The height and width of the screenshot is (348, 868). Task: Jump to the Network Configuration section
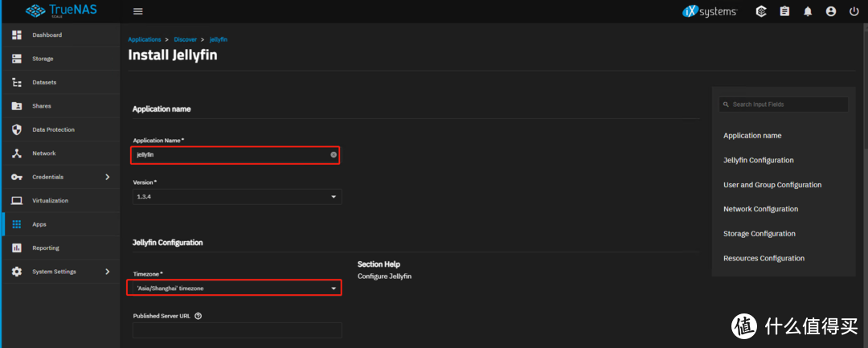click(760, 209)
